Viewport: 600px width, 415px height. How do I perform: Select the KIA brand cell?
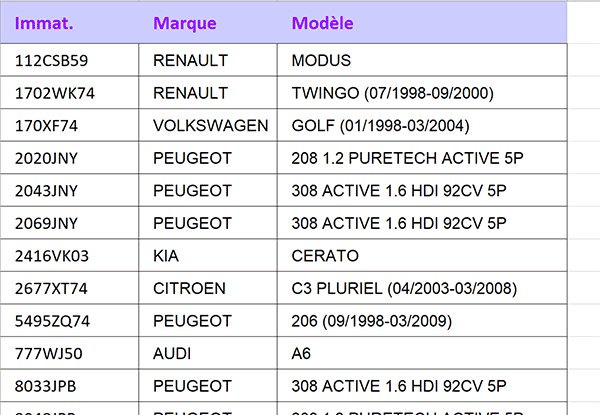point(208,255)
